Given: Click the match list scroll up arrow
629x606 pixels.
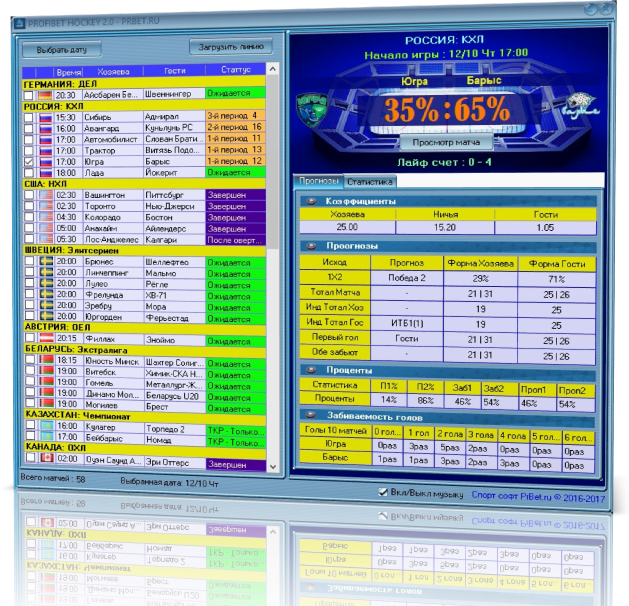Looking at the screenshot, I should [273, 69].
